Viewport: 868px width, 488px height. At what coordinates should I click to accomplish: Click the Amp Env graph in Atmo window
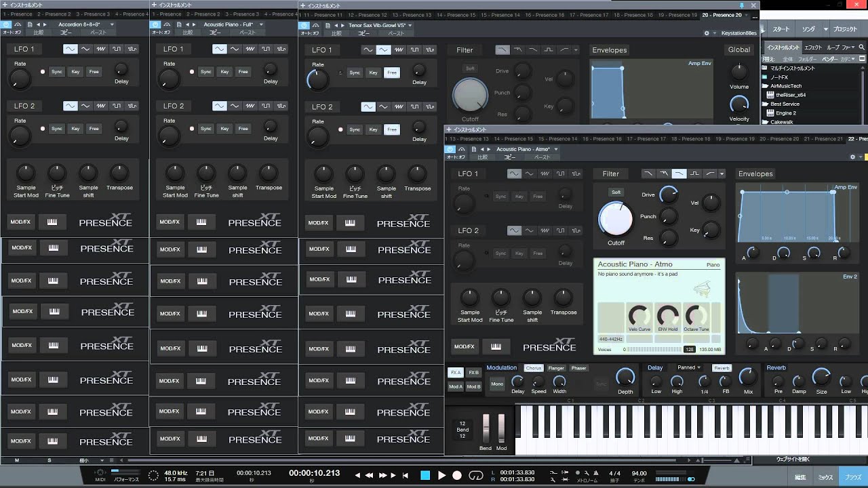[x=798, y=213]
